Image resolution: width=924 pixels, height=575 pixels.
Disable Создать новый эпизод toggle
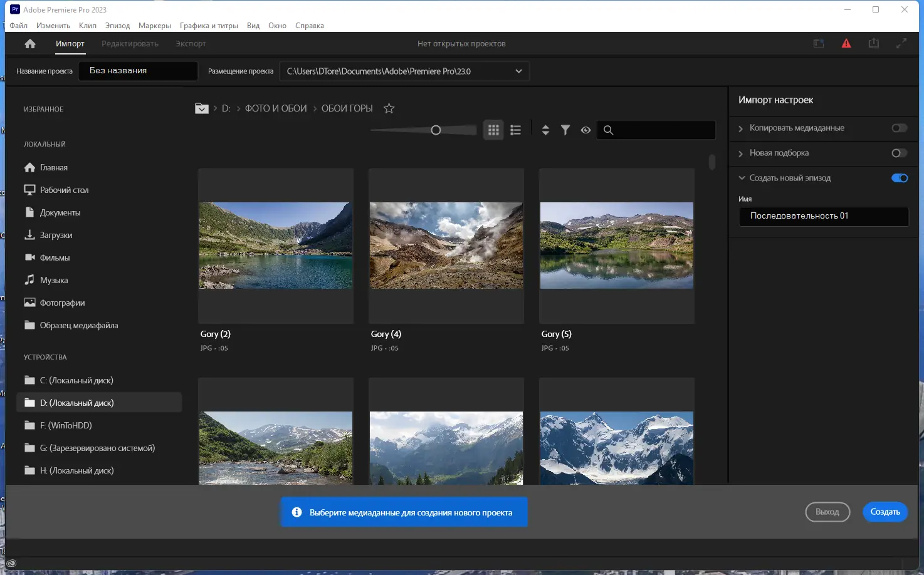click(x=899, y=178)
